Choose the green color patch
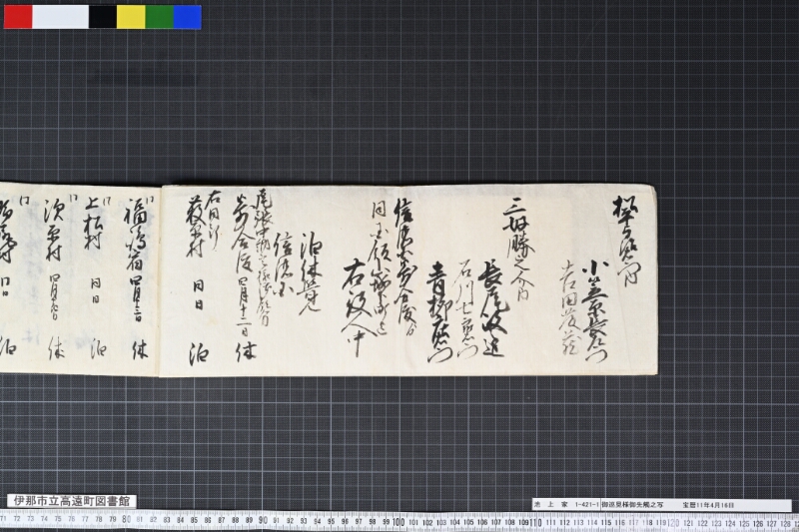This screenshot has width=799, height=532. pyautogui.click(x=160, y=17)
